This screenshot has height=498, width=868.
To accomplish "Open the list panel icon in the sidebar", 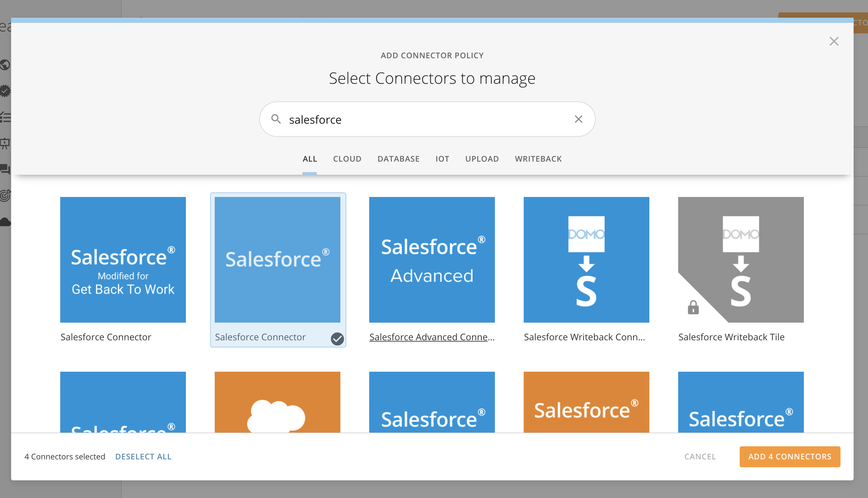I will [x=5, y=117].
